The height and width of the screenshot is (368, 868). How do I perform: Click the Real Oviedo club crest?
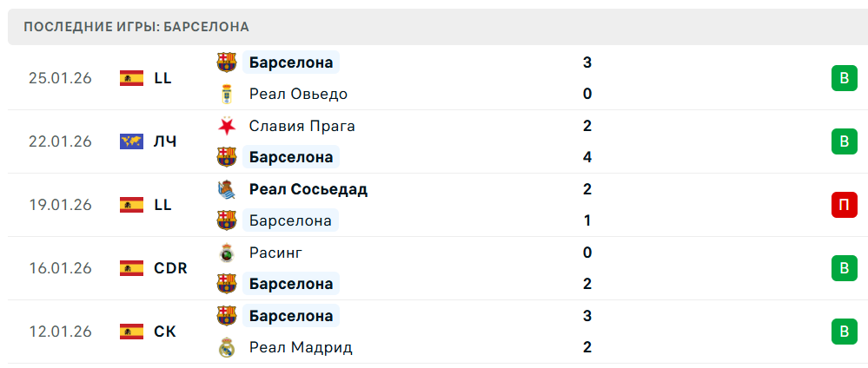[x=227, y=94]
